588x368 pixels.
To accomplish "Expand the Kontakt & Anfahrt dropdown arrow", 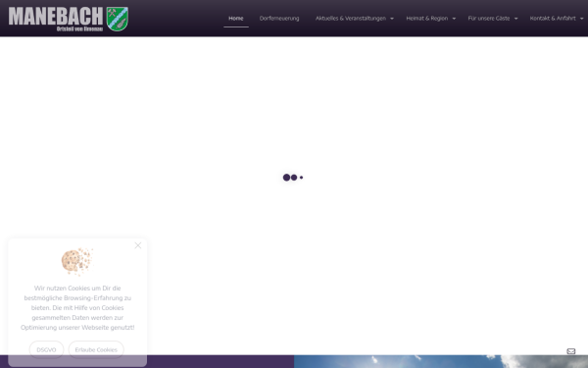I will [581, 19].
